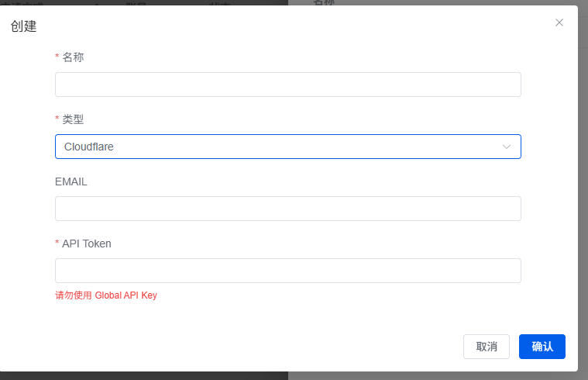Confirm creation with the 确认 button
The width and height of the screenshot is (588, 380).
click(542, 347)
